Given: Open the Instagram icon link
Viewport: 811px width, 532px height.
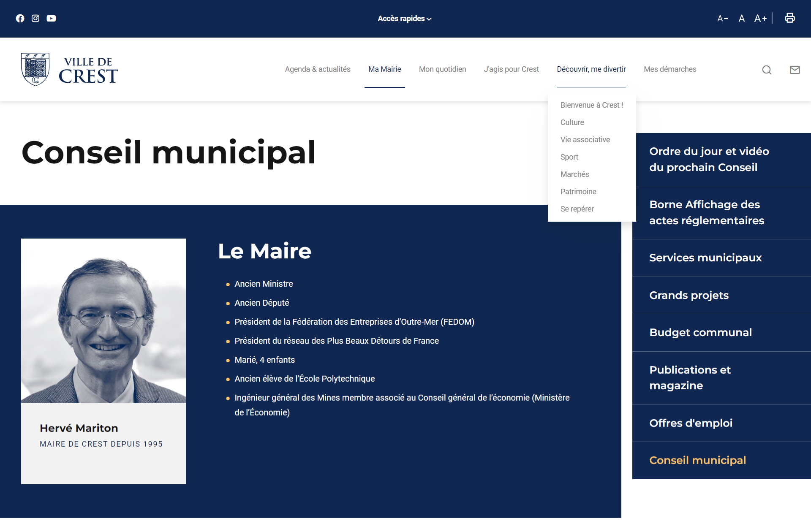Looking at the screenshot, I should click(35, 18).
